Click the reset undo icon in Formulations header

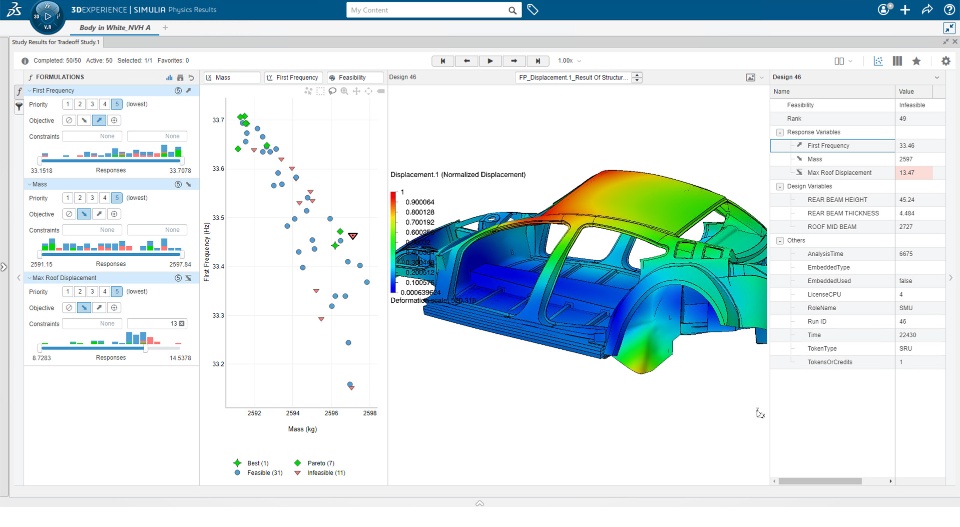[x=191, y=78]
